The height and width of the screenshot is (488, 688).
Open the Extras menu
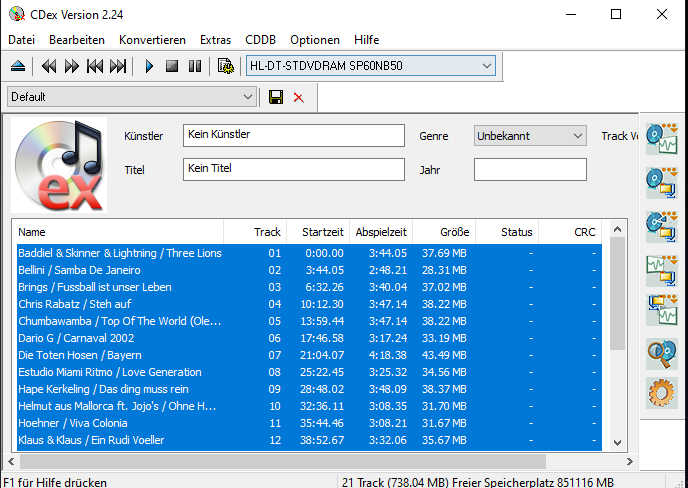[215, 40]
